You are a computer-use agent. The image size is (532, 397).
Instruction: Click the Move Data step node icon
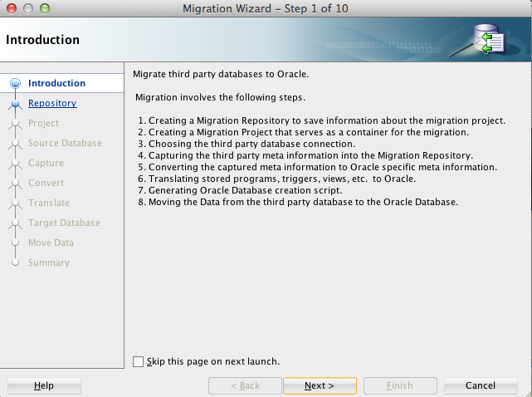(15, 243)
